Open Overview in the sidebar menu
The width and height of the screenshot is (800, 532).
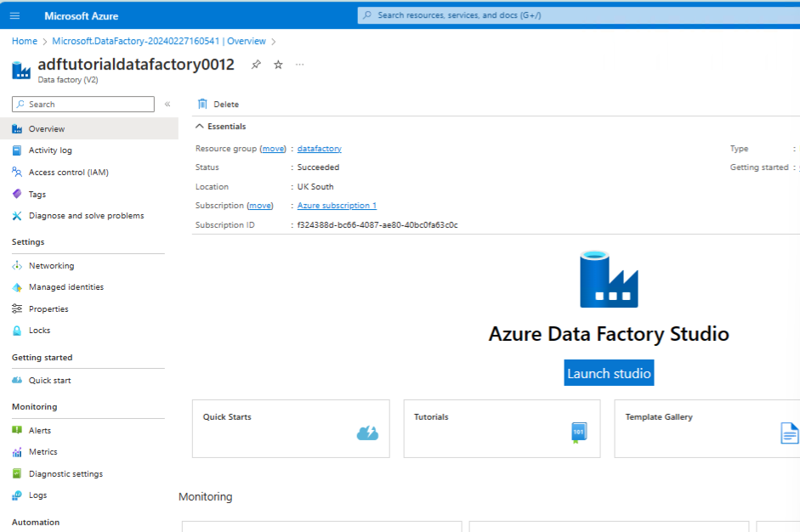[x=89, y=128]
